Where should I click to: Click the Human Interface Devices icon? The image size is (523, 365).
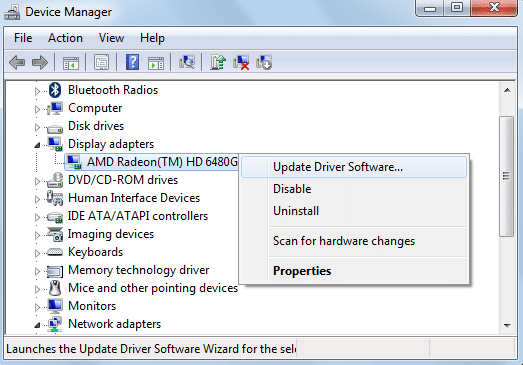55,198
